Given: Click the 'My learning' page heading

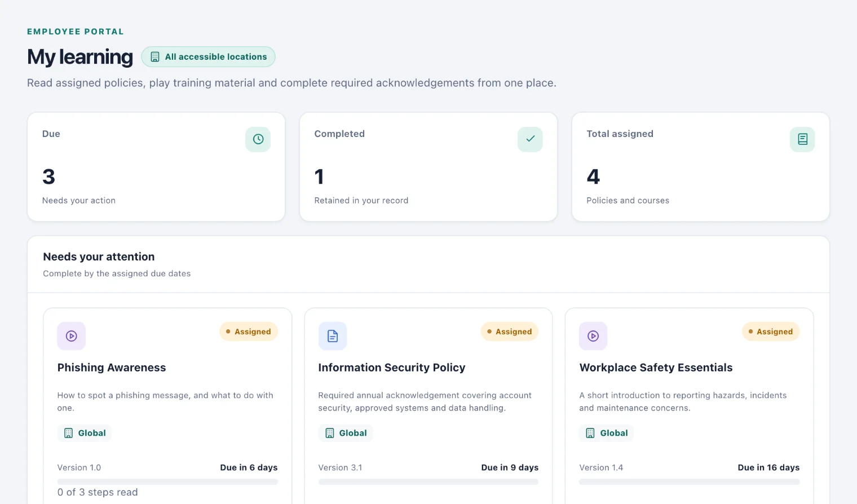Looking at the screenshot, I should tap(80, 57).
